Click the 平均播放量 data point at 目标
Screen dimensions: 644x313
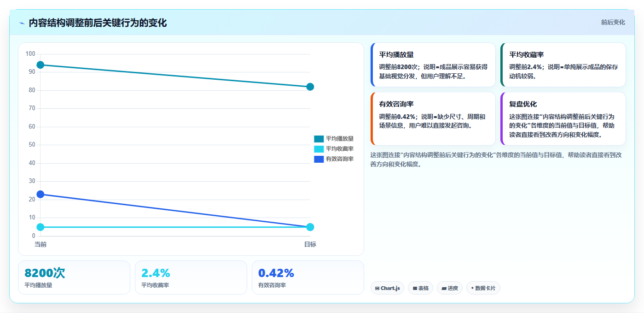tap(310, 87)
